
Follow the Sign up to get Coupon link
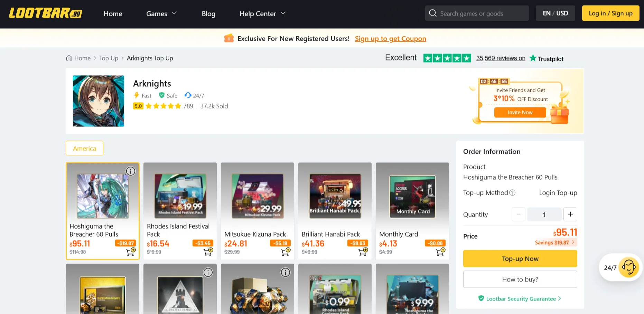pyautogui.click(x=390, y=39)
